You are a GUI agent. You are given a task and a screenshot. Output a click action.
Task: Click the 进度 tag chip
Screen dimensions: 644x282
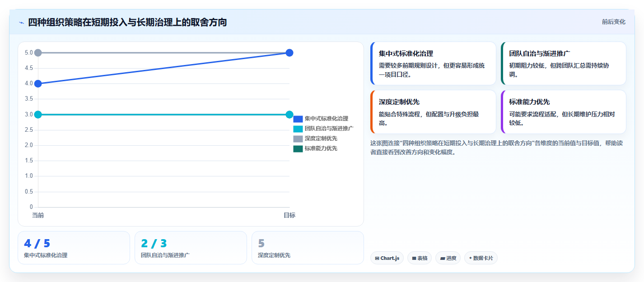[x=448, y=258]
